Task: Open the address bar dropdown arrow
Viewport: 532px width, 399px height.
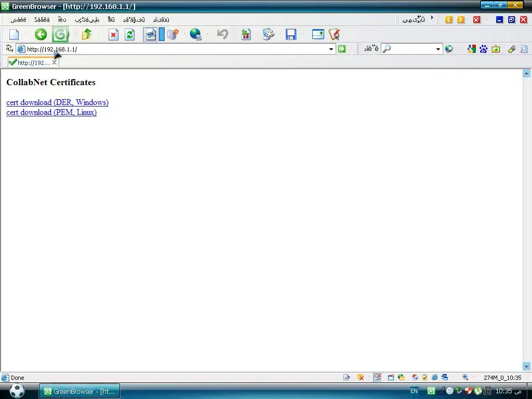Action: click(331, 49)
